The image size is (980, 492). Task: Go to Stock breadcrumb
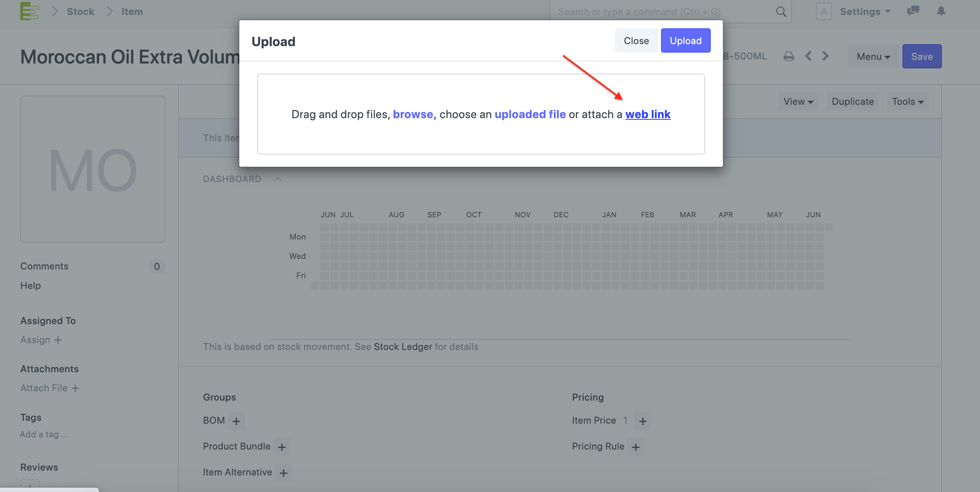(x=80, y=12)
